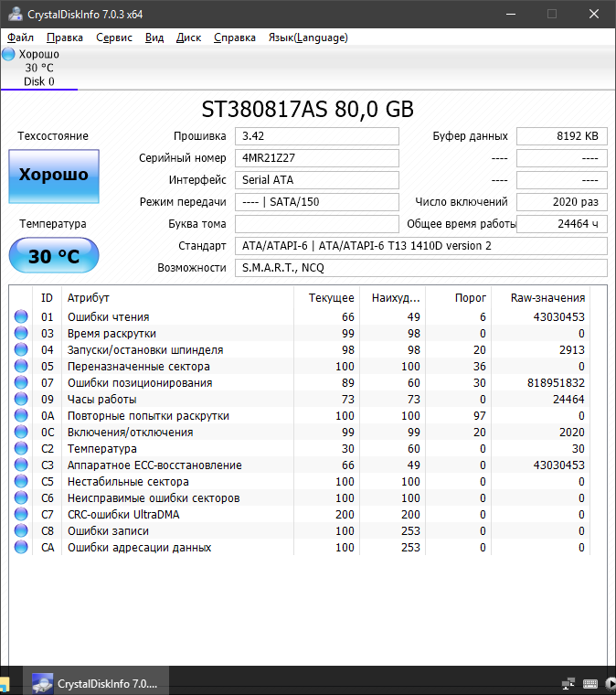Open the Файл menu
Viewport: 616px width, 695px height.
point(20,37)
